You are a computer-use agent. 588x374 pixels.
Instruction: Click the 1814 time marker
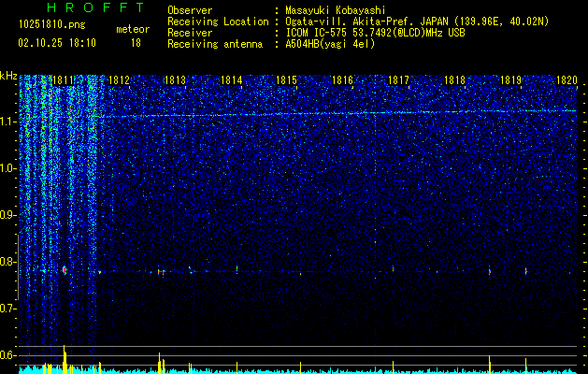point(232,79)
